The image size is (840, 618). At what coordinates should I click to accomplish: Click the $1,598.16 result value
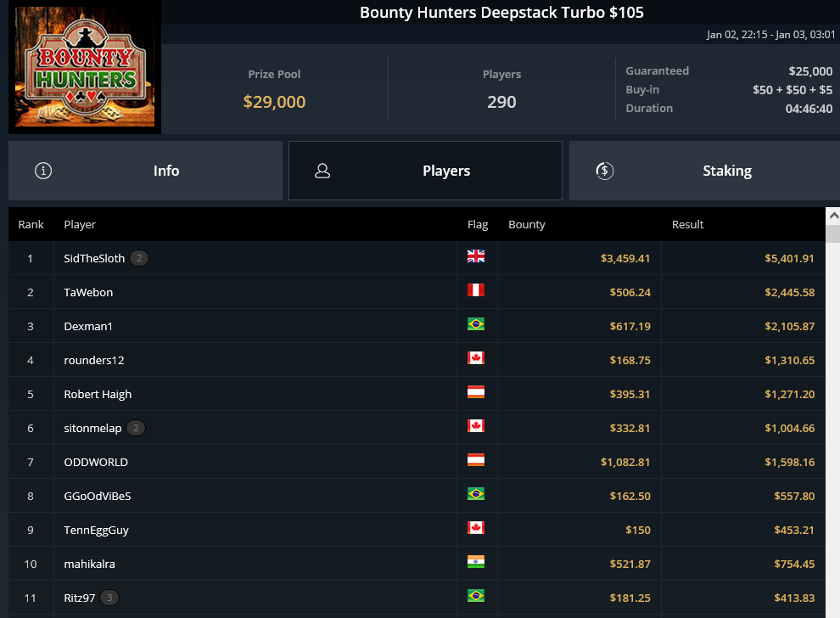tap(790, 462)
